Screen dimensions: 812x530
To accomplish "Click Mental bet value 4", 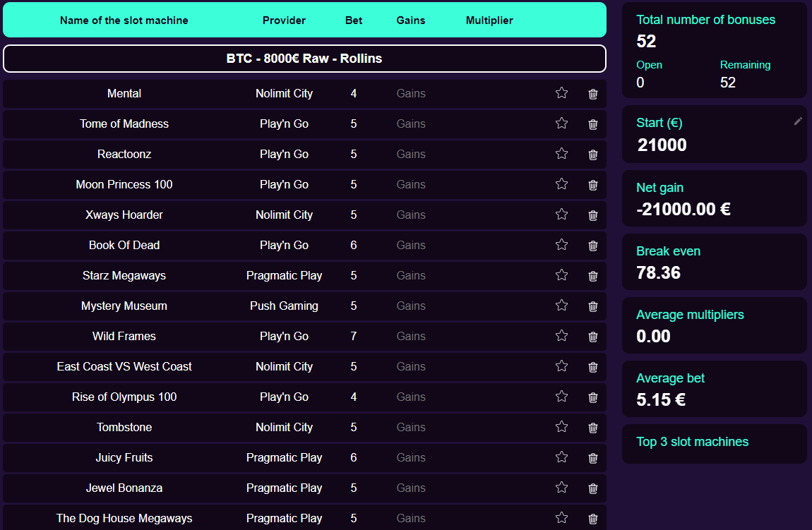I will [354, 94].
